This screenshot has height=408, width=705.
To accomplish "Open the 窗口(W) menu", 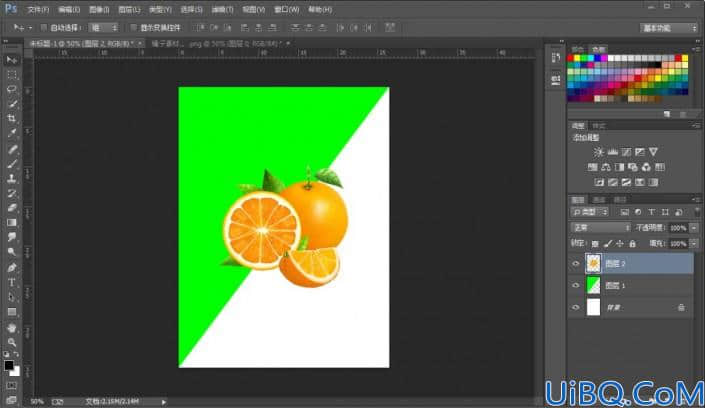I will pos(286,9).
